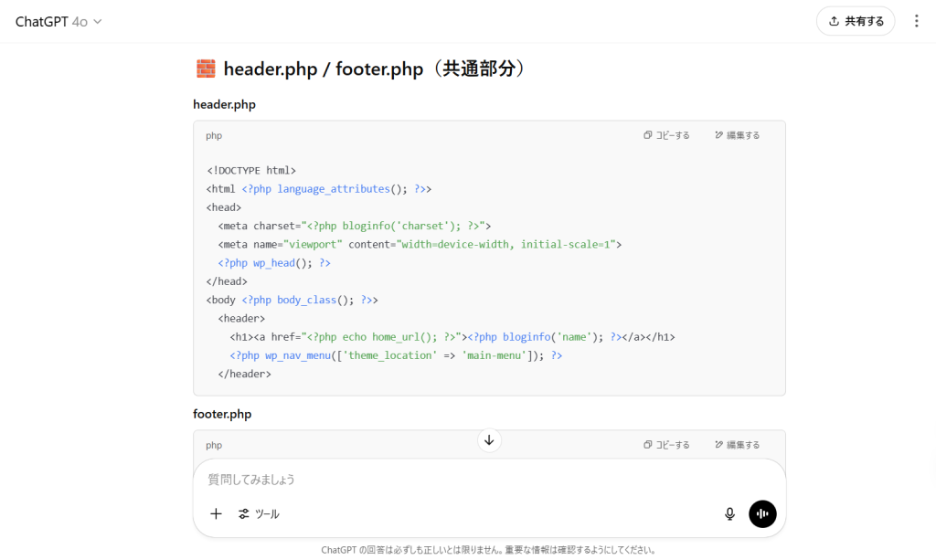Click the bold footer.php subheading

[222, 414]
